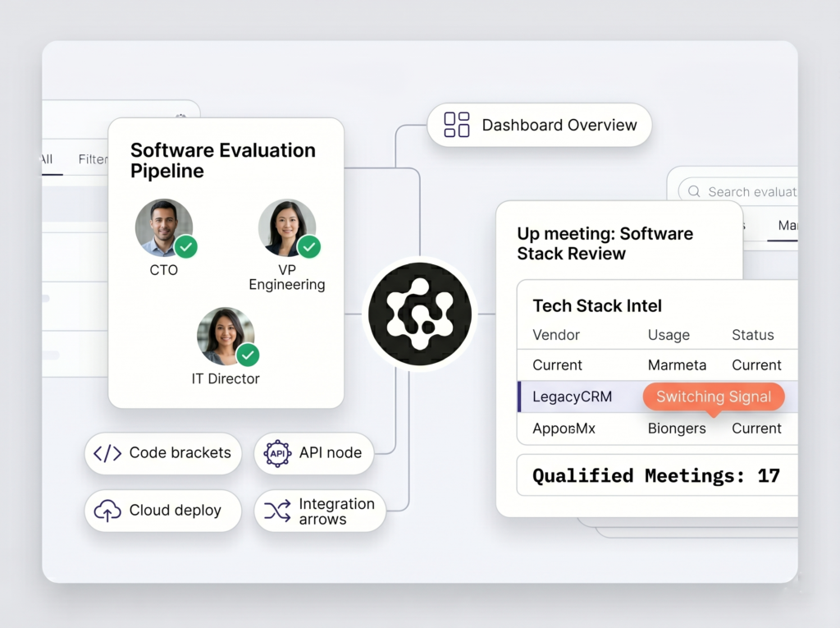This screenshot has height=628, width=840.
Task: Click the Switching Signal orange badge
Action: (714, 397)
